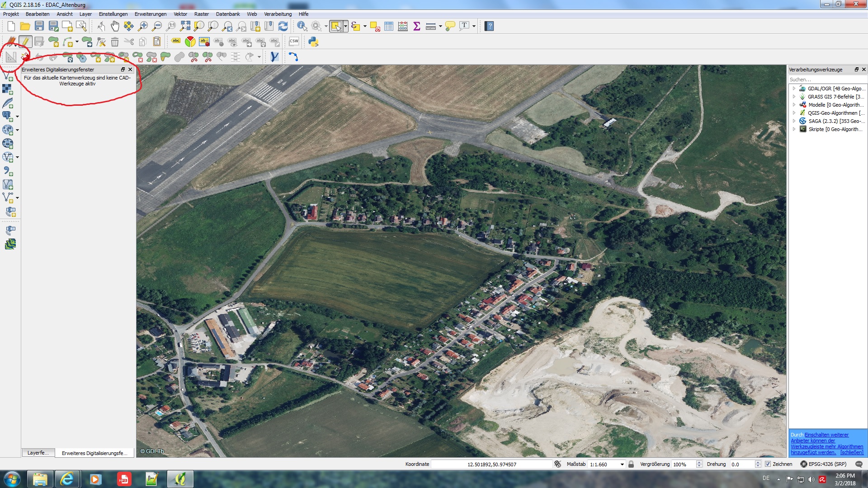The height and width of the screenshot is (488, 868).
Task: Click the yellow abc labeling icon
Action: coord(176,42)
